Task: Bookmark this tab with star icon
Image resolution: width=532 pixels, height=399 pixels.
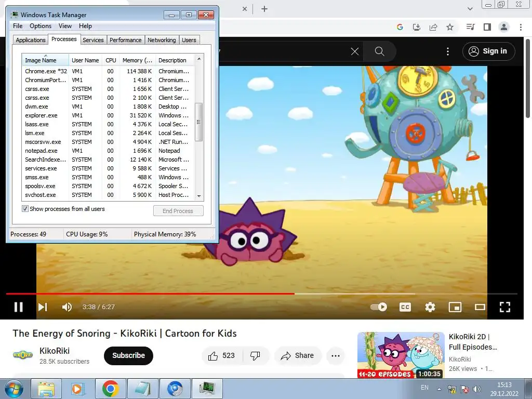Action: point(450,27)
